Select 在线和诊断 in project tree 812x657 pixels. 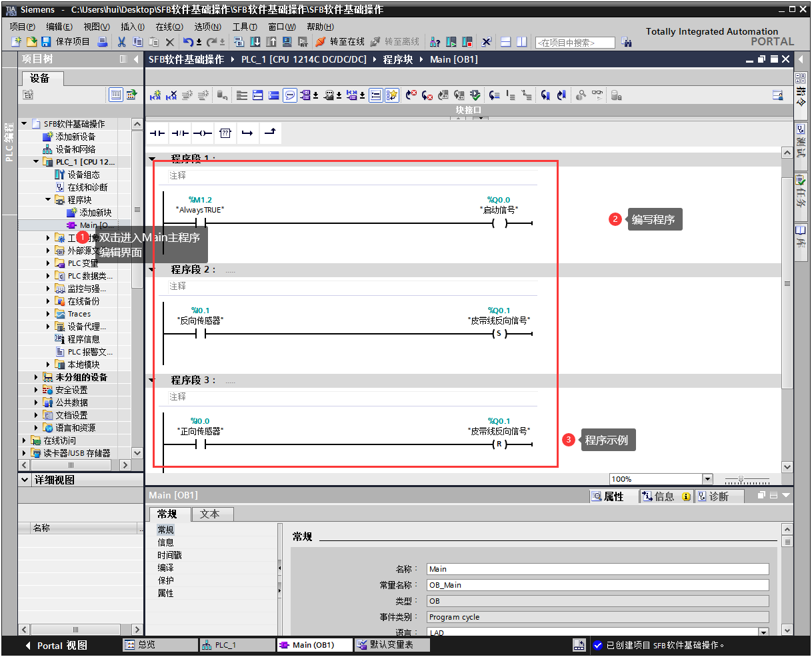coord(81,187)
